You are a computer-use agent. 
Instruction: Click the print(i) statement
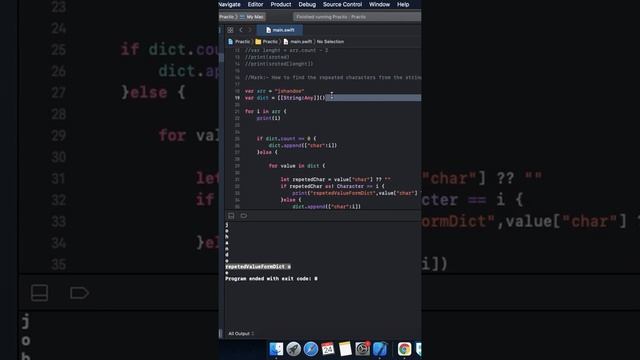269,118
